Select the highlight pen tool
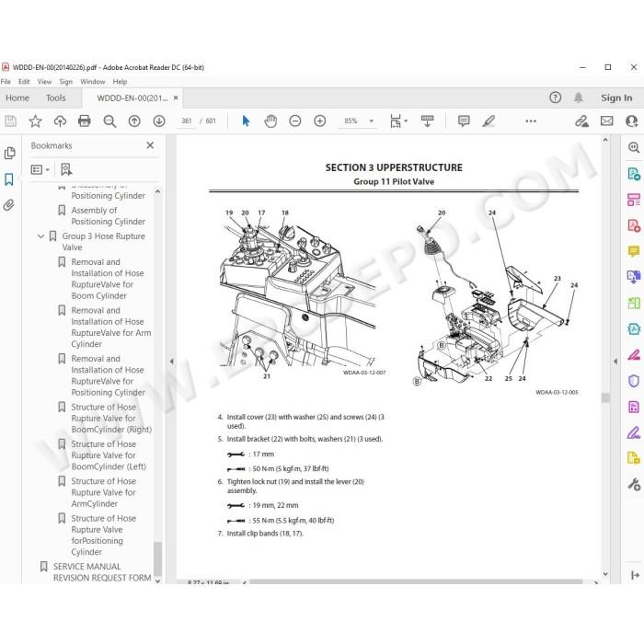The image size is (644, 644). pos(489,121)
